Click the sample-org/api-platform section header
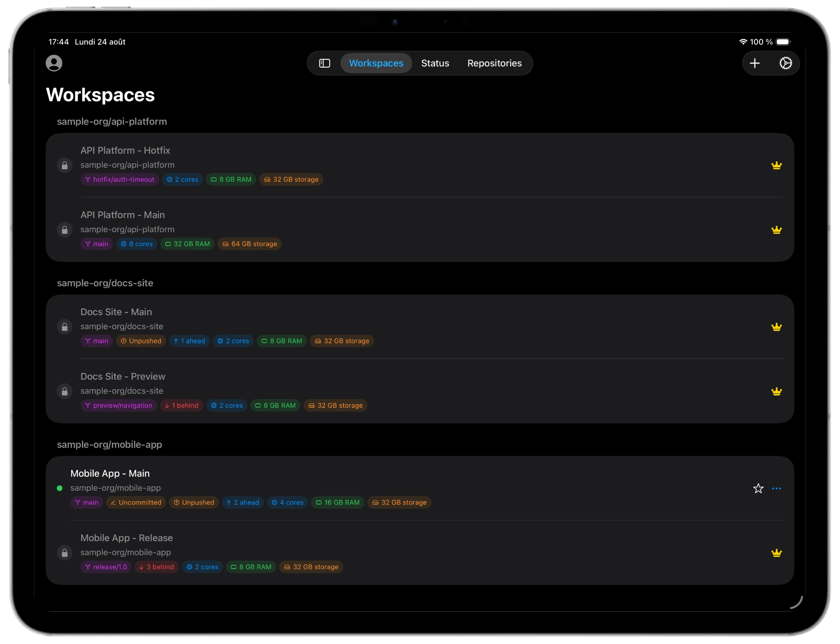840x644 pixels. pyautogui.click(x=112, y=122)
